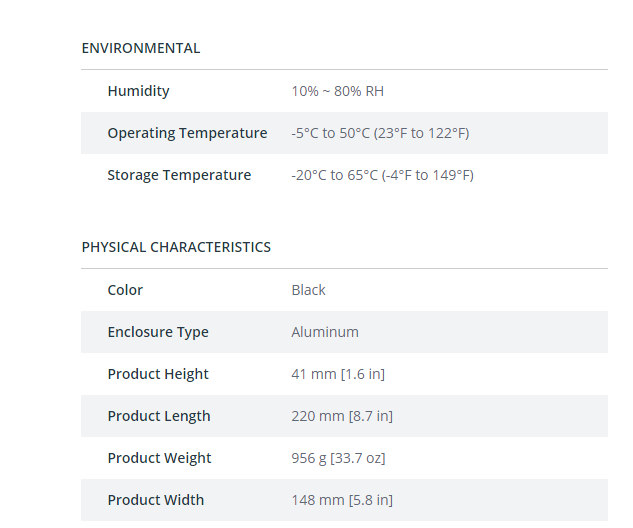
Task: Click the Aluminum enclosure value
Action: (x=325, y=332)
